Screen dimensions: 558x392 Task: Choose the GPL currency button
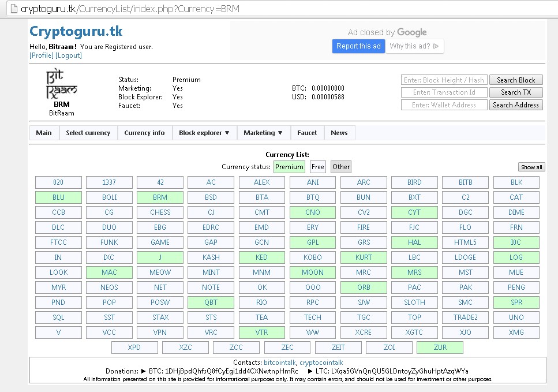click(x=313, y=242)
